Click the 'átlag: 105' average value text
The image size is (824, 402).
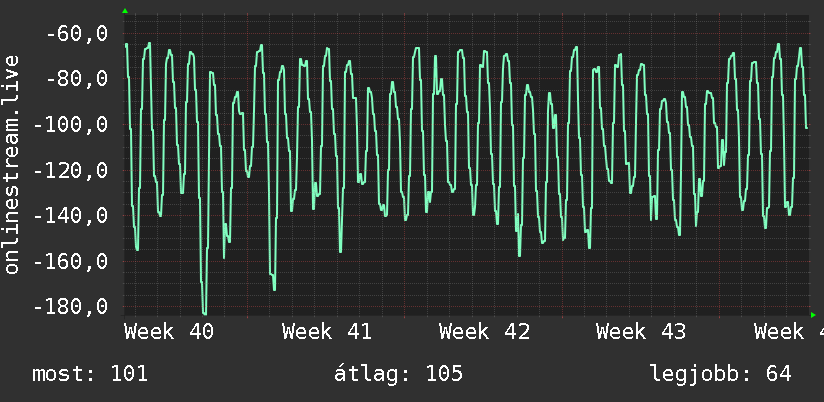[x=398, y=374]
